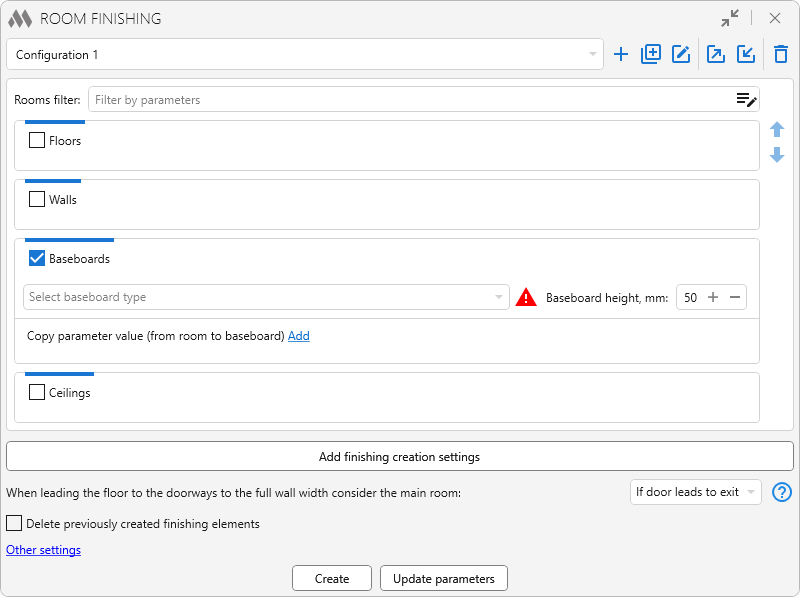The width and height of the screenshot is (800, 597).
Task: Enable the Walls checkbox
Action: (37, 200)
